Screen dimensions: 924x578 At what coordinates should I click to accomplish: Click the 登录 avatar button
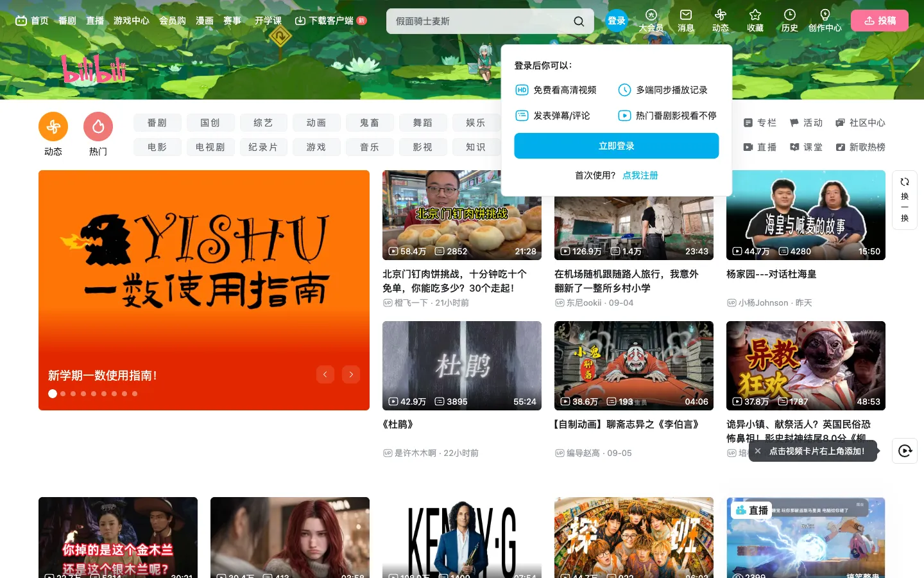point(617,21)
